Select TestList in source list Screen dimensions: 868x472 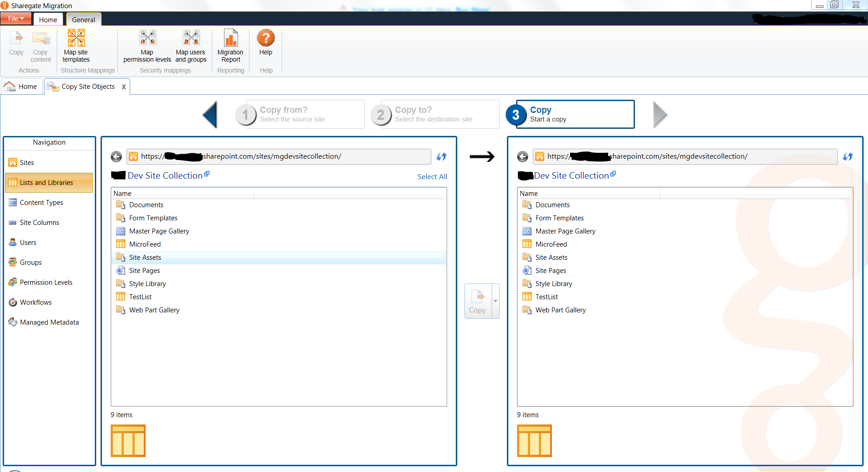point(278,297)
